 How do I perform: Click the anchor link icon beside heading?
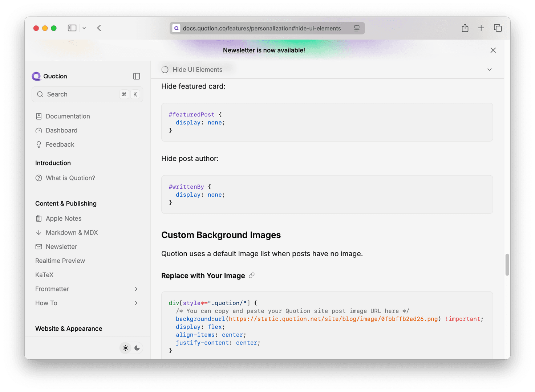(x=252, y=275)
